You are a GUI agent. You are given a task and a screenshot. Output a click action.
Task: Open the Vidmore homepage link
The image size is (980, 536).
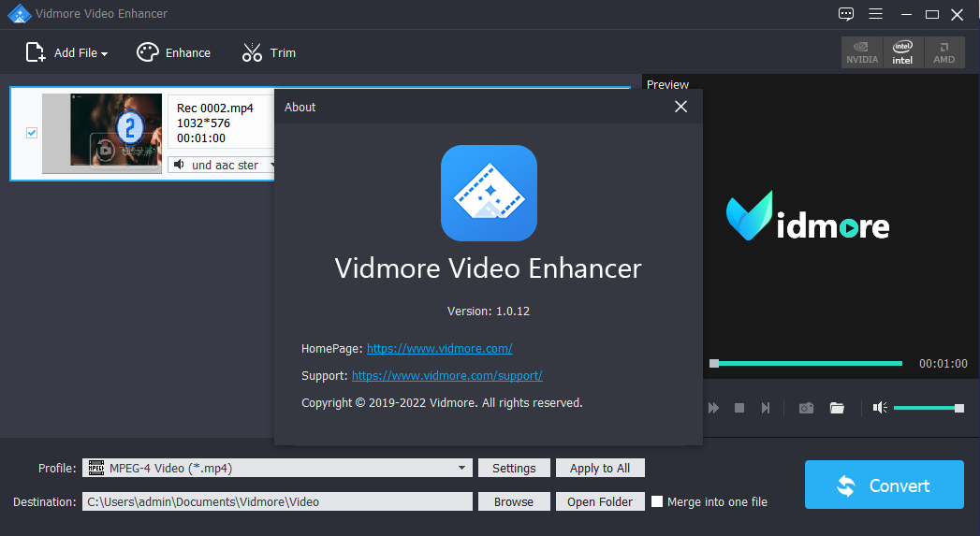pyautogui.click(x=439, y=349)
